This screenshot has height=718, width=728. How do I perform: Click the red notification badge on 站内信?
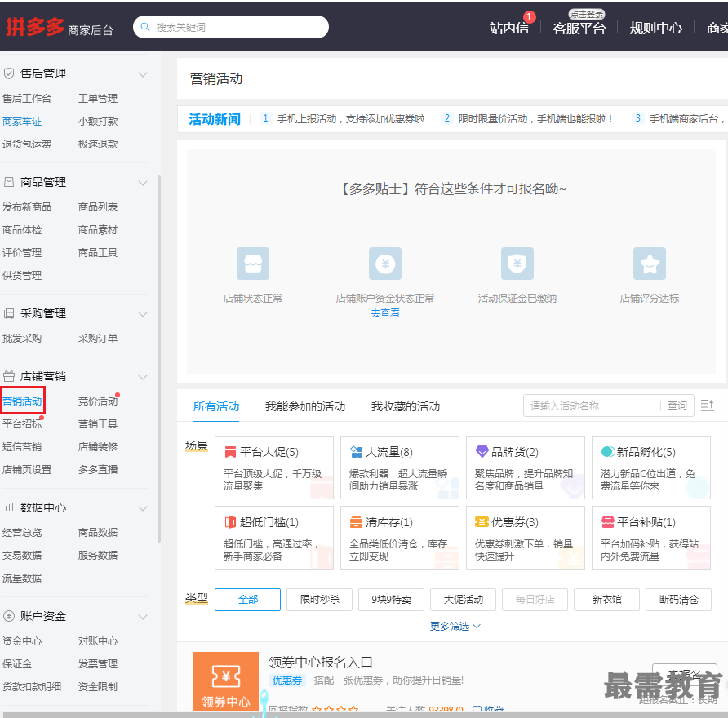coord(530,16)
